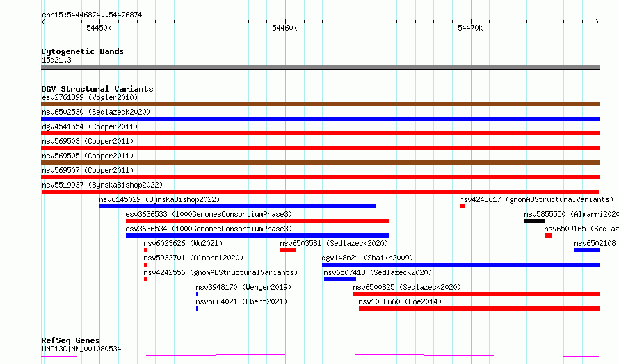Open nsv6502530 (Sedlazeck2020) variant label
Image resolution: width=619 pixels, height=364 pixels.
(96, 112)
